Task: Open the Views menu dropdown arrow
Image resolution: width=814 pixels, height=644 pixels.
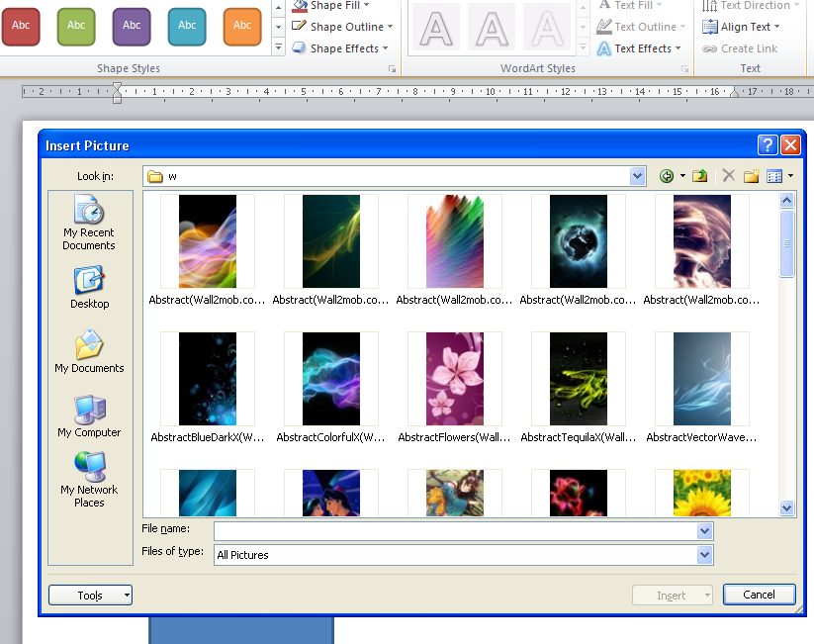Action: click(x=790, y=176)
